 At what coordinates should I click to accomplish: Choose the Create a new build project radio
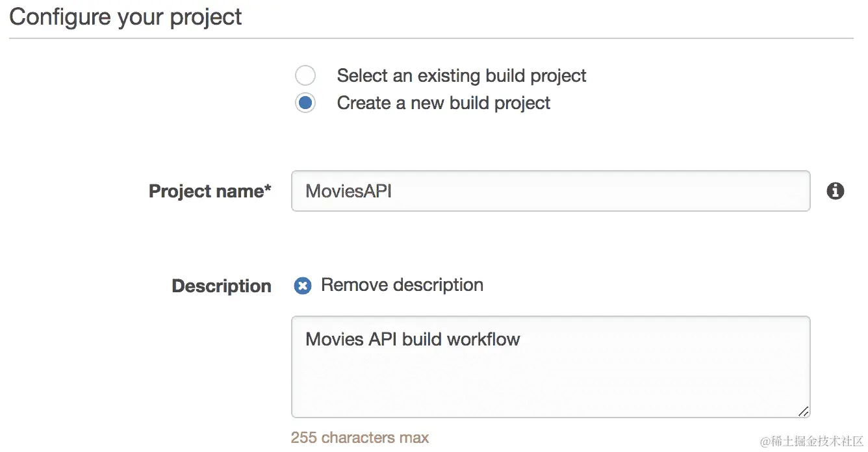pyautogui.click(x=305, y=103)
